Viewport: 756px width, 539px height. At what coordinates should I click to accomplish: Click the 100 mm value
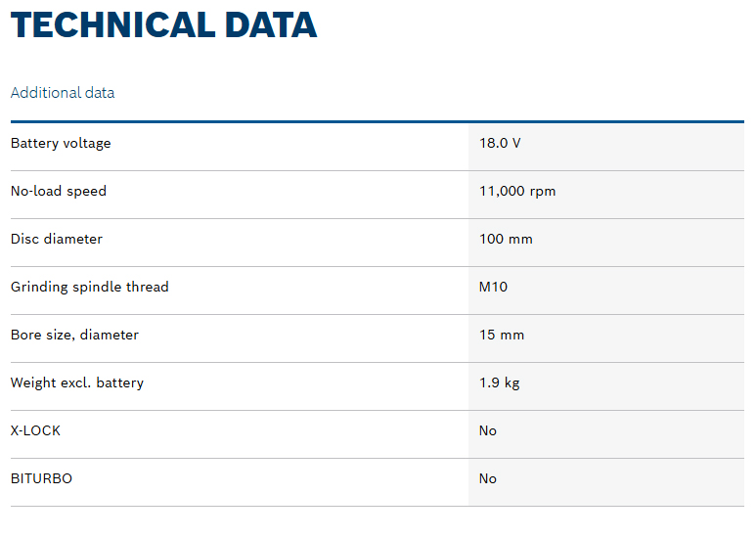[506, 240]
